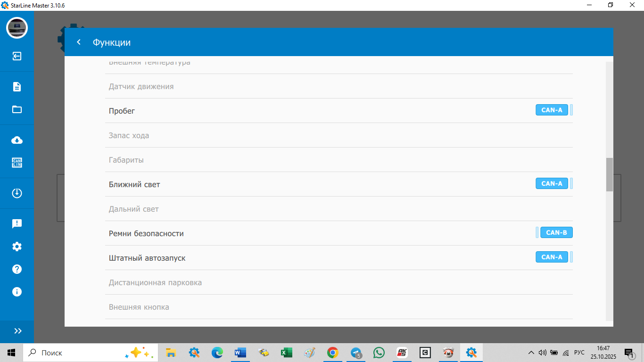644x362 pixels.
Task: Show hidden system tray icons chevron
Action: point(531,353)
